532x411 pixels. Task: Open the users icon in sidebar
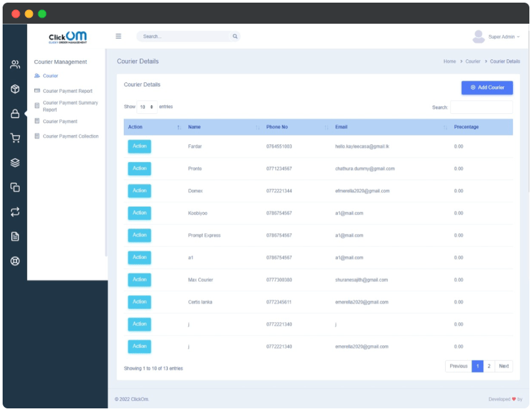[15, 65]
